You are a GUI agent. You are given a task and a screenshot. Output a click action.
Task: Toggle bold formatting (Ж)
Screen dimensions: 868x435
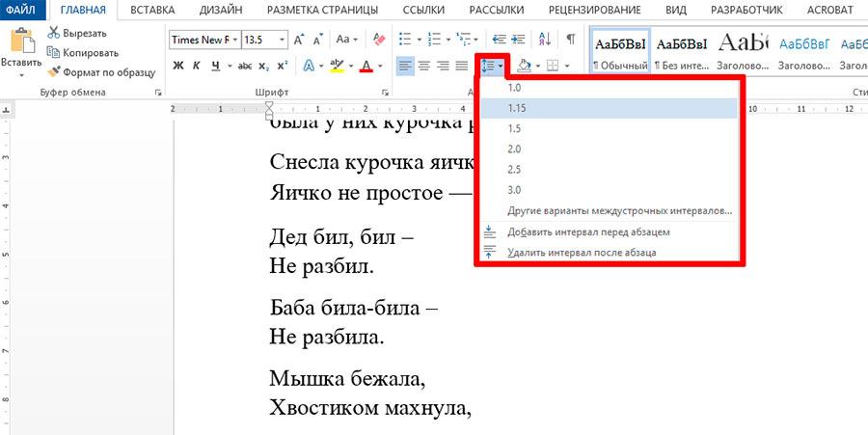click(178, 66)
